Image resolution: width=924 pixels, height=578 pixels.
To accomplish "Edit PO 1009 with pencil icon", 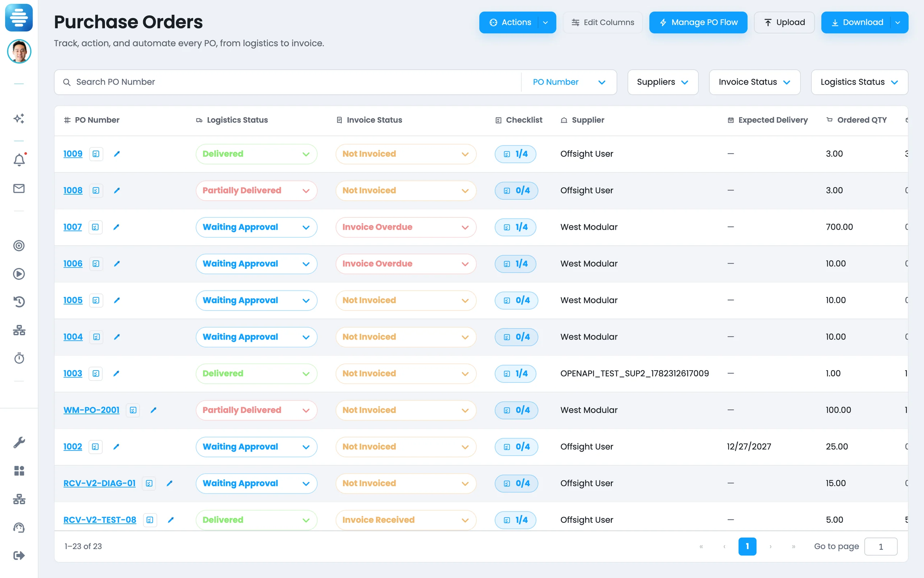I will (117, 154).
